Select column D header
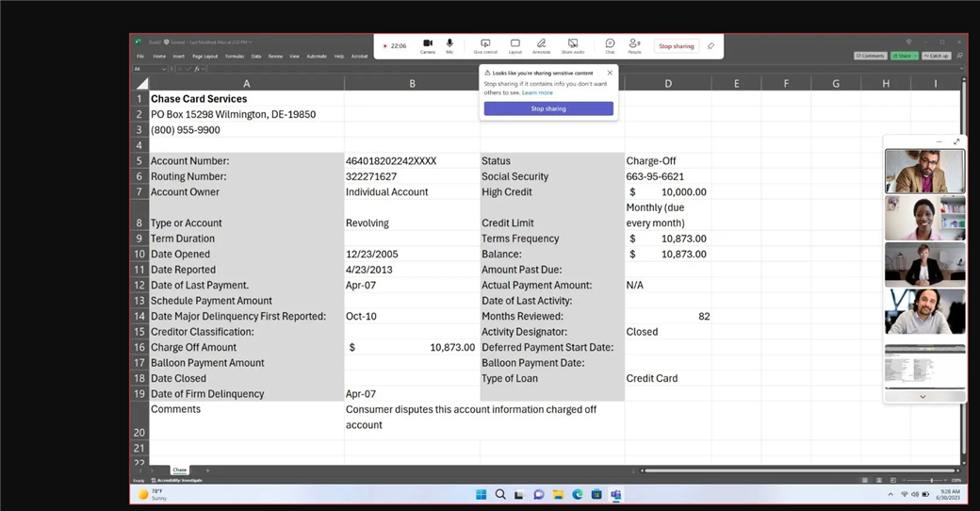980x511 pixels. point(667,83)
